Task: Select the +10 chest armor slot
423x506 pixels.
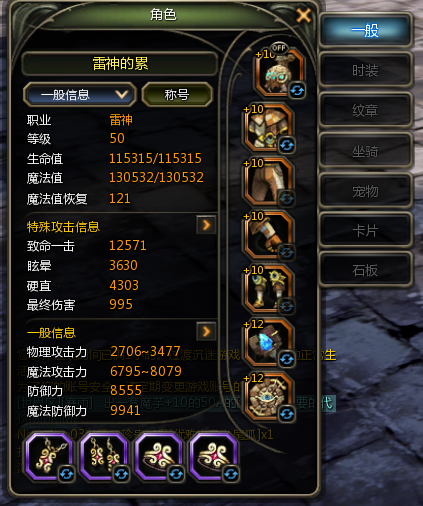Action: (269, 127)
